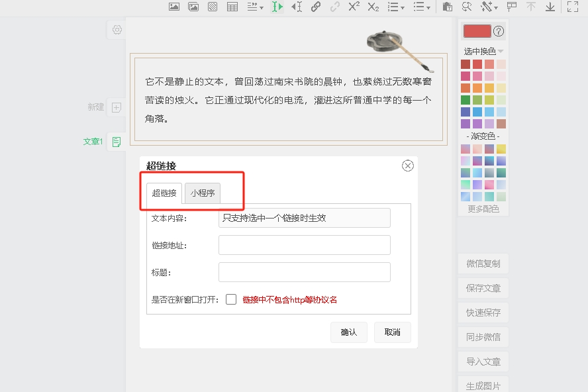
Task: Open the ordered list dropdown arrow
Action: [402, 7]
